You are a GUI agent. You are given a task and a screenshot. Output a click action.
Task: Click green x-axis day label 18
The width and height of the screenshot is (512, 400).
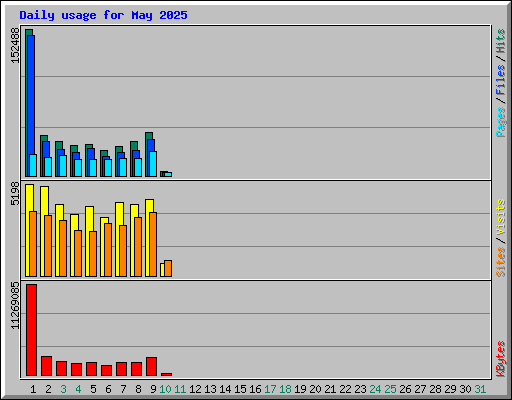click(x=285, y=389)
